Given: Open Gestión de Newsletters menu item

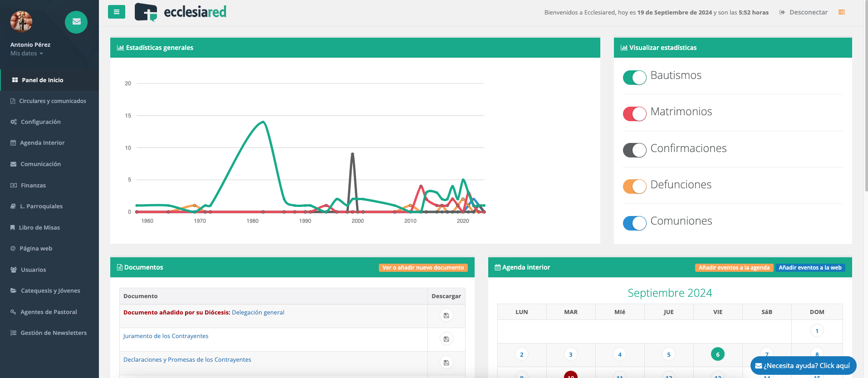Looking at the screenshot, I should [x=49, y=333].
